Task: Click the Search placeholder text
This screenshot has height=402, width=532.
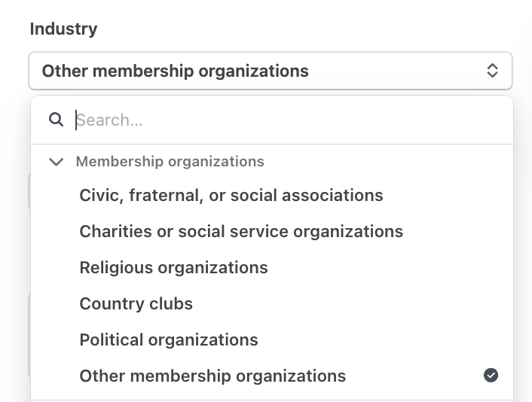Action: (109, 120)
